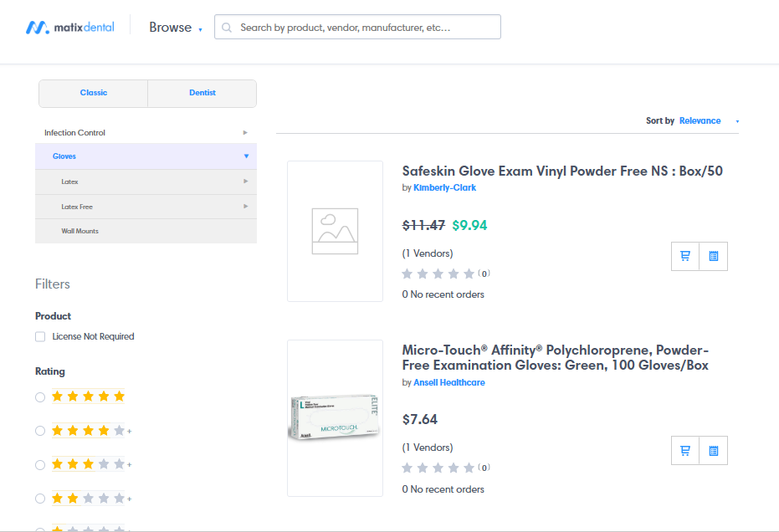Select the four stars and up filter
This screenshot has height=532, width=779.
(40, 431)
